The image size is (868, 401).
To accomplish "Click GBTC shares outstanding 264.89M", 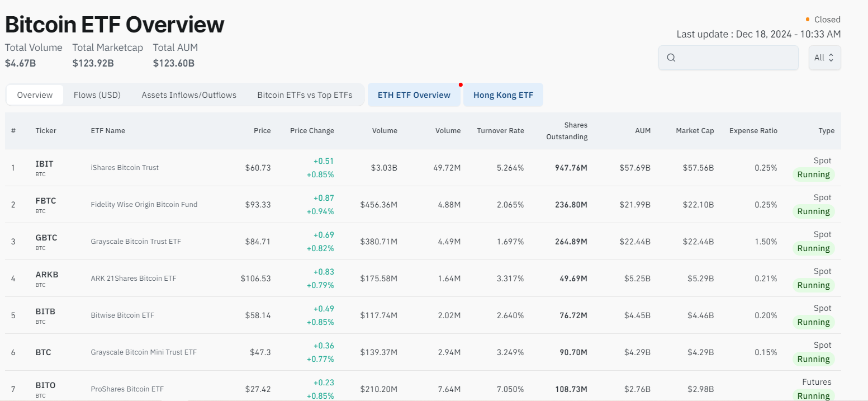I will [571, 242].
